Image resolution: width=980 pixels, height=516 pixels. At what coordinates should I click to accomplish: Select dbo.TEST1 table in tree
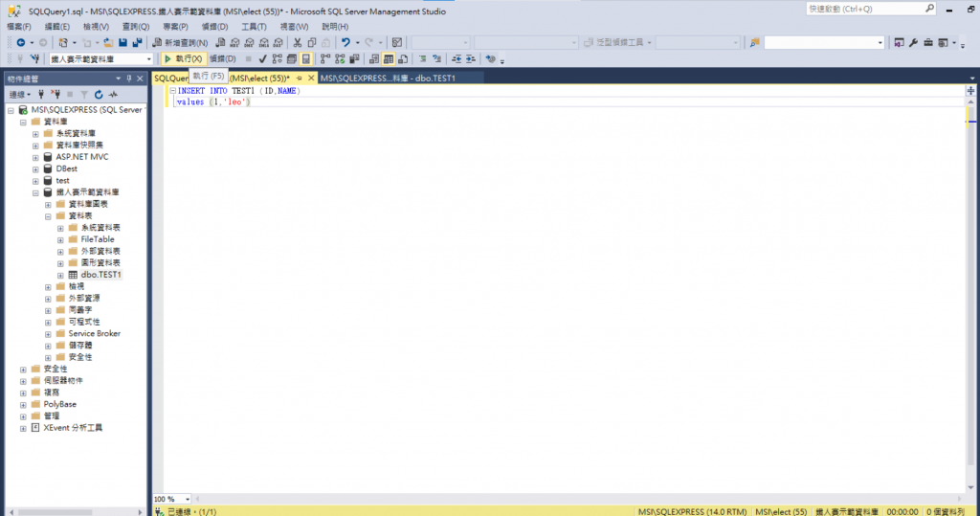[x=100, y=275]
